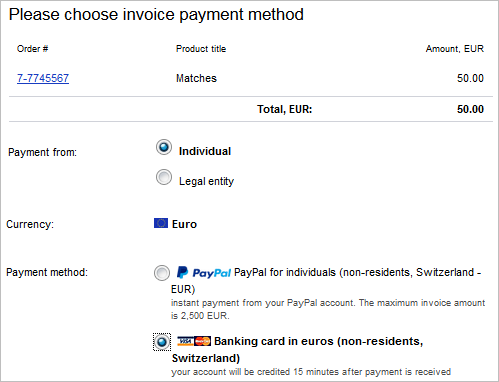
Task: Select Legal entity radio button
Action: click(x=164, y=177)
